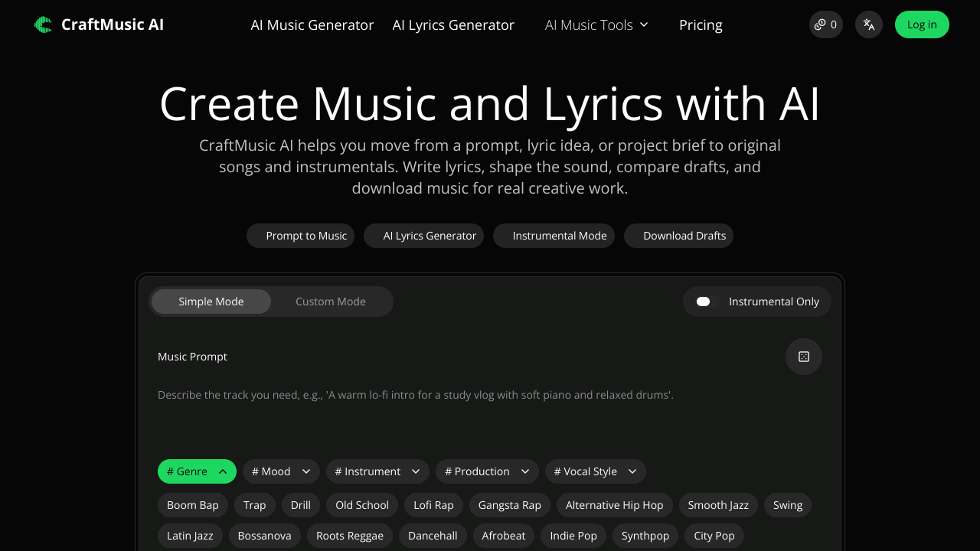The image size is (980, 551).
Task: Select the Instrumental Mode pill
Action: click(x=554, y=236)
